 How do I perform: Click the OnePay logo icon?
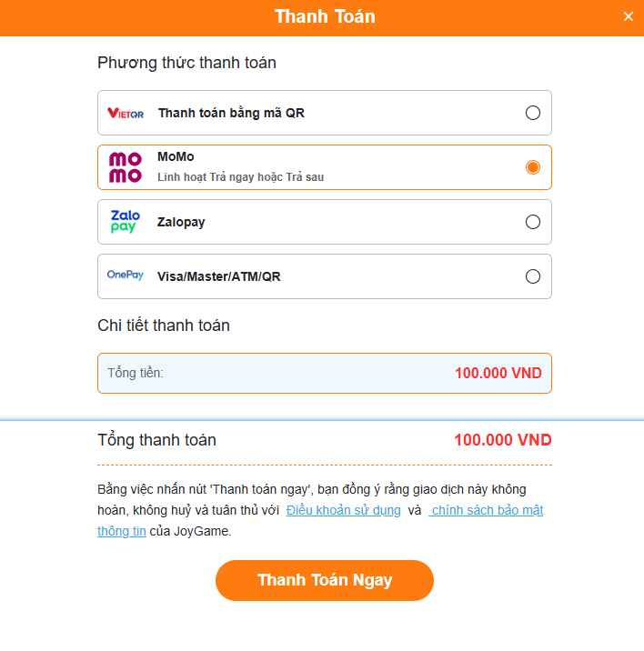(x=126, y=275)
